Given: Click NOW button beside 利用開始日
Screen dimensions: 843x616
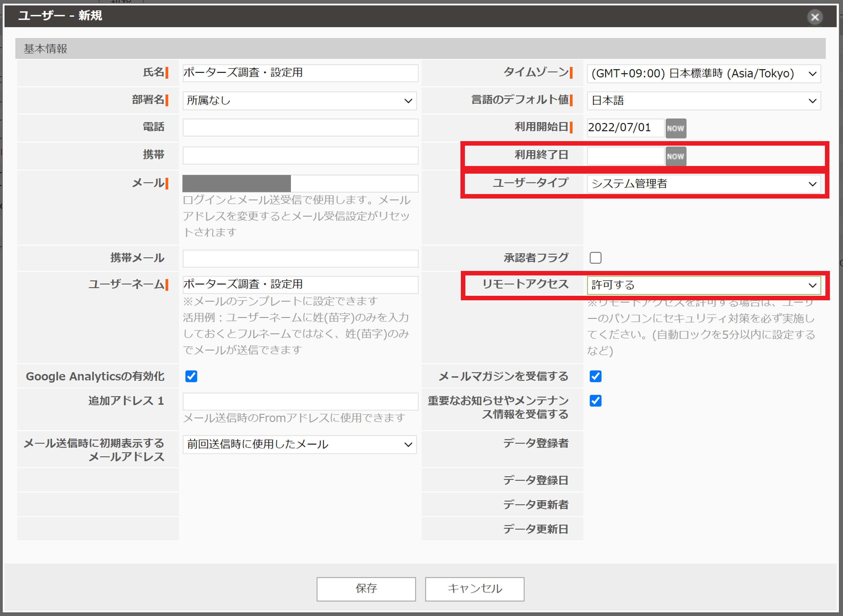Looking at the screenshot, I should click(676, 128).
